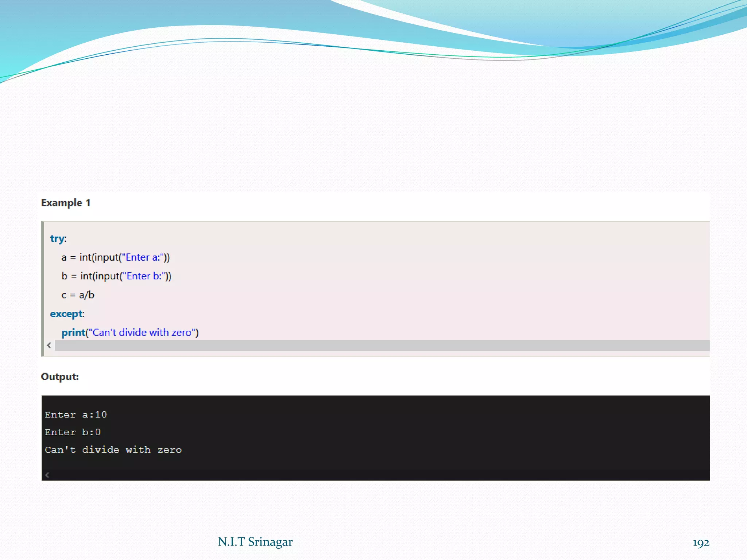
Task: Click the gray left border of the code block
Action: click(x=43, y=288)
